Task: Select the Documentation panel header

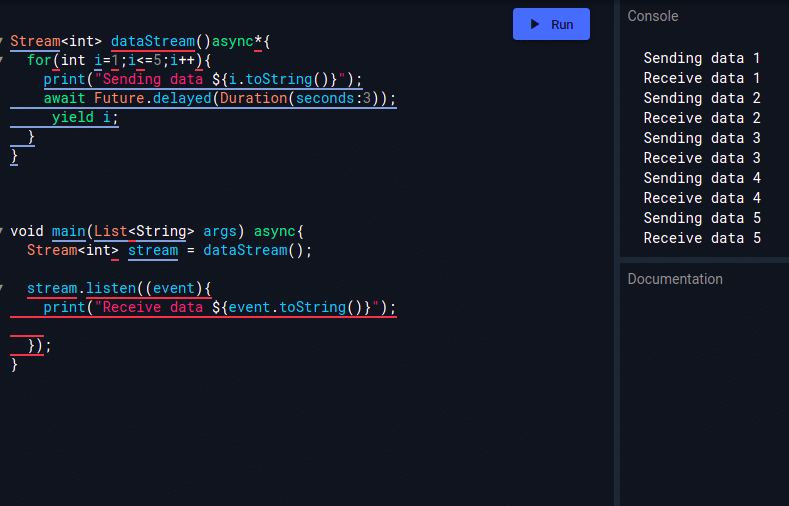Action: pos(675,279)
